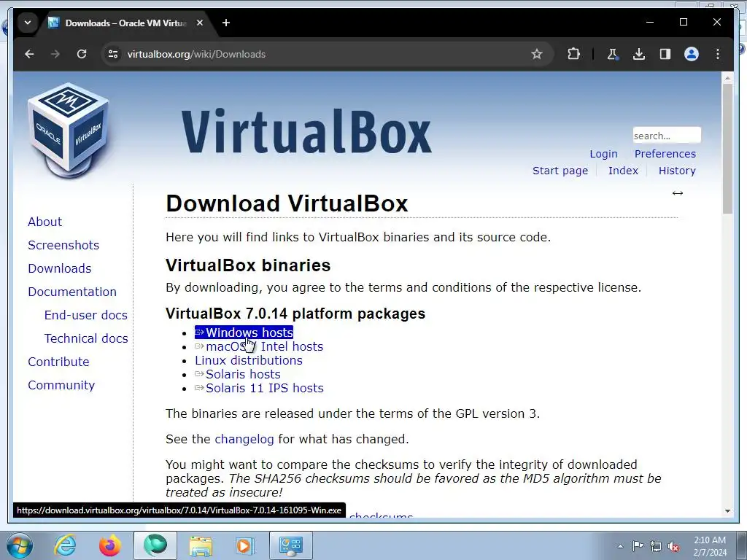Click the scrollbar up arrow
This screenshot has height=560, width=747.
click(727, 77)
